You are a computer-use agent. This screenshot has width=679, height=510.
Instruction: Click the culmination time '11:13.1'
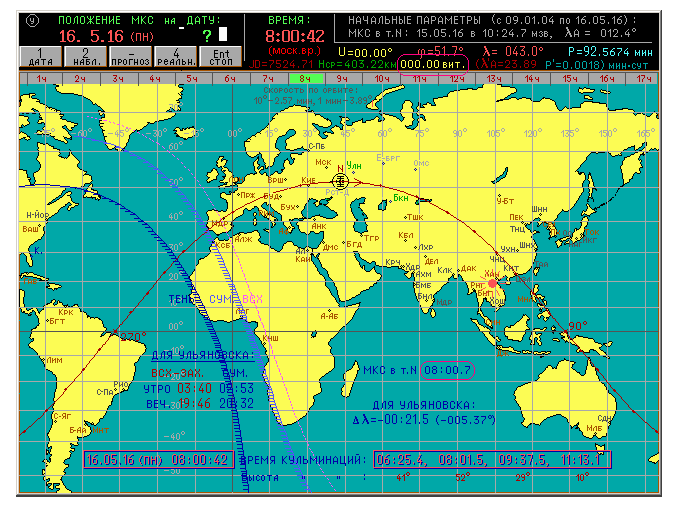click(581, 460)
